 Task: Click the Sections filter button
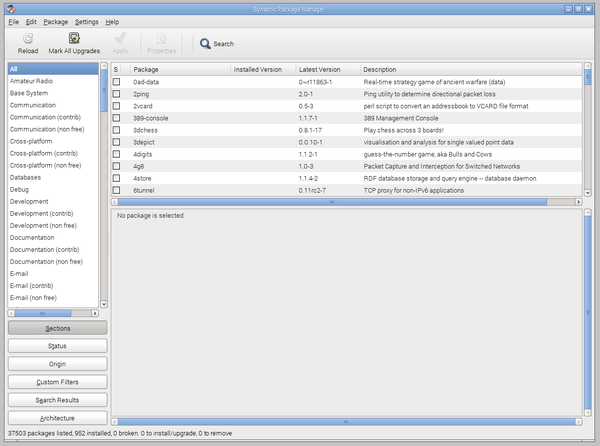57,328
